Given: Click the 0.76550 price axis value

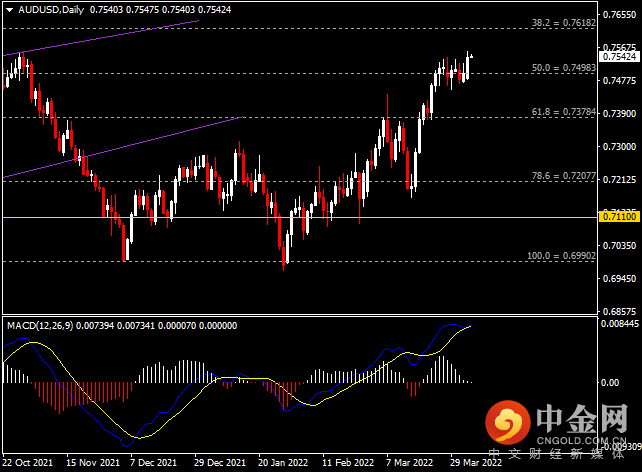Looking at the screenshot, I should point(619,15).
